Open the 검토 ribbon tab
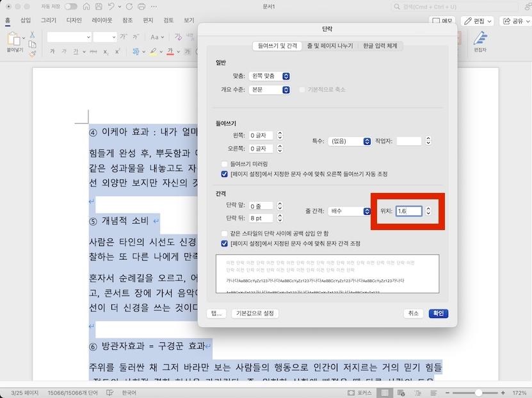This screenshot has width=532, height=398. [x=168, y=21]
